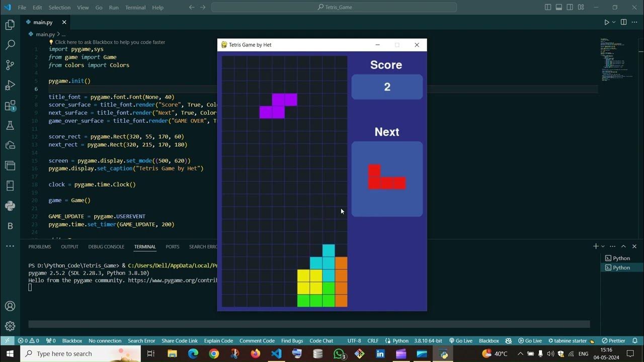Open the Manage gear icon
Image resolution: width=644 pixels, height=362 pixels.
pos(10,326)
